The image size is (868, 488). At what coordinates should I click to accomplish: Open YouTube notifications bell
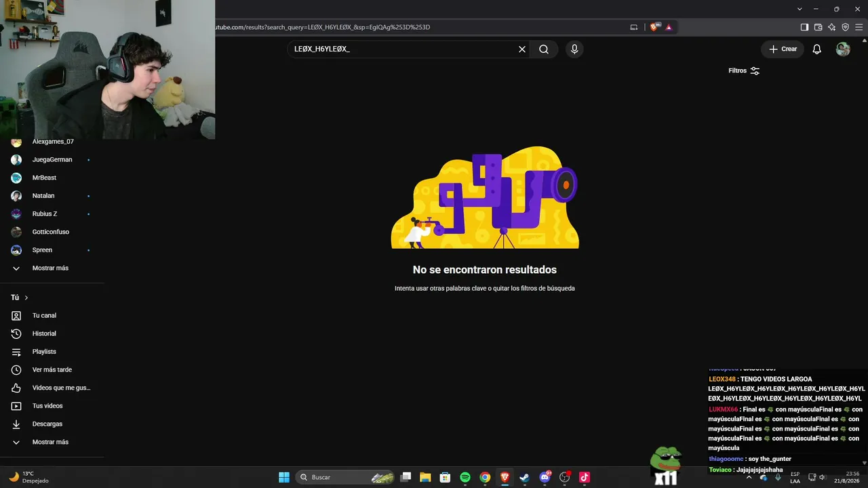(x=817, y=49)
